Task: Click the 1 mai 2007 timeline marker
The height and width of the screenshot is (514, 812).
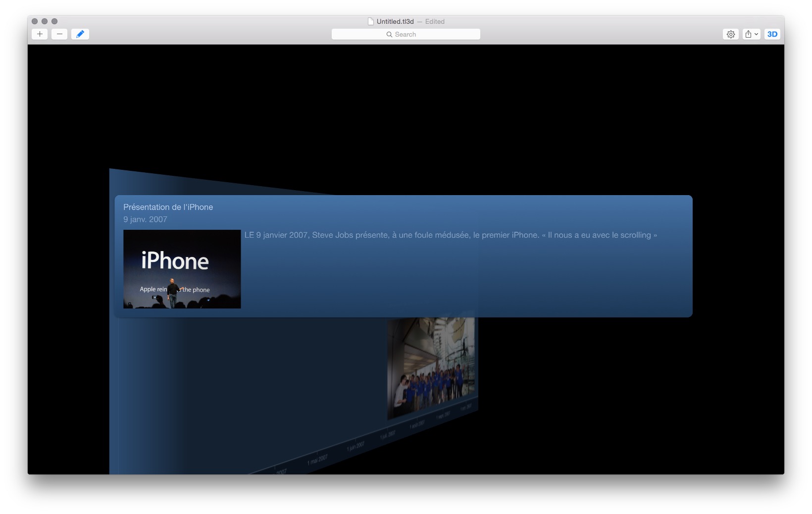Action: point(317,460)
